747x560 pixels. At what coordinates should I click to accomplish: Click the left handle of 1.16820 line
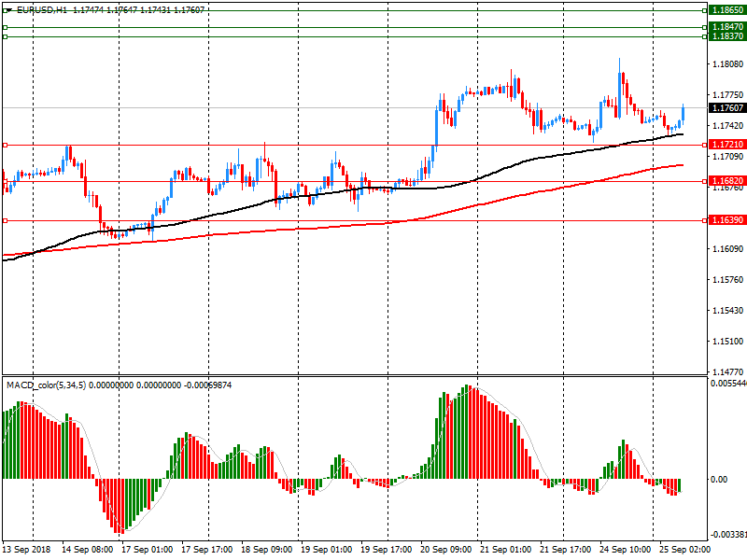click(6, 181)
